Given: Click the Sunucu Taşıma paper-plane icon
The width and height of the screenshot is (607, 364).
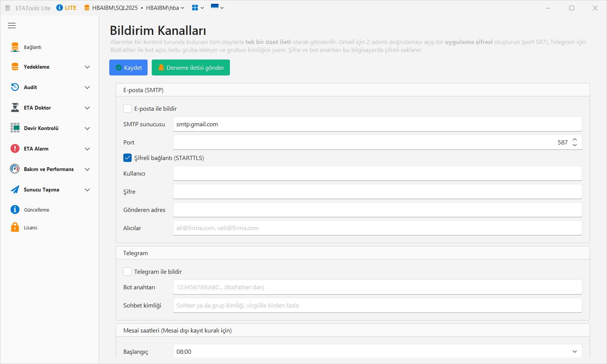Looking at the screenshot, I should (15, 190).
